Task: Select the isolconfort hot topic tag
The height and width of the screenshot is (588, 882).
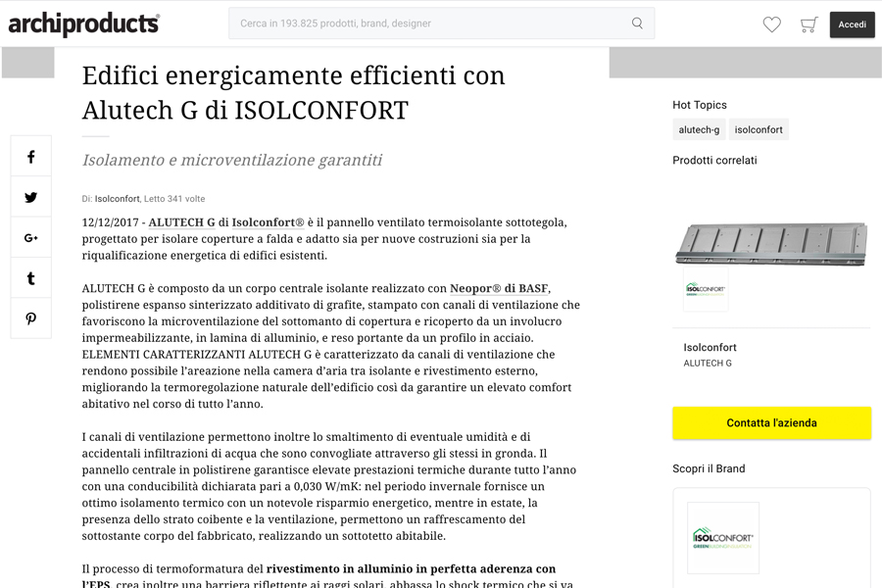Action: pos(759,129)
